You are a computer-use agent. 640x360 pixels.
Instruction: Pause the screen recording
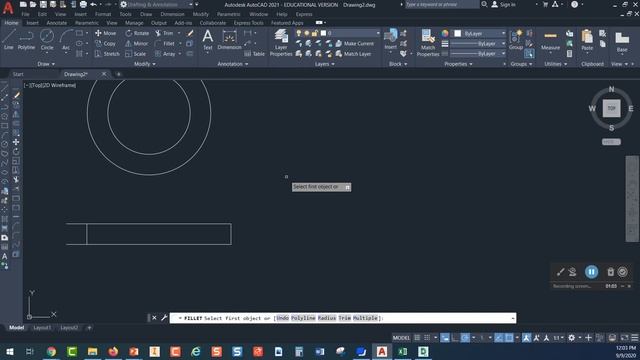[x=591, y=272]
